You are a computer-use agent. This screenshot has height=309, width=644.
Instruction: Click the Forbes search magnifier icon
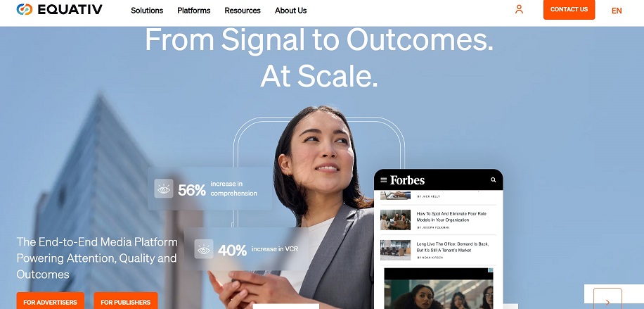pos(494,179)
